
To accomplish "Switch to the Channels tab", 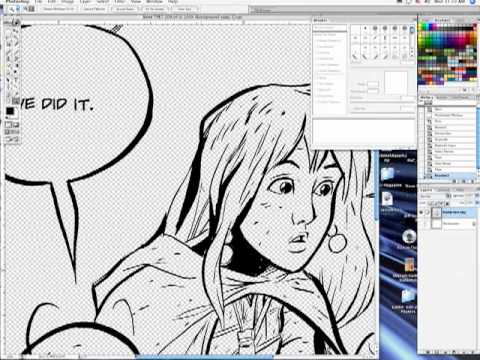I will 443,189.
